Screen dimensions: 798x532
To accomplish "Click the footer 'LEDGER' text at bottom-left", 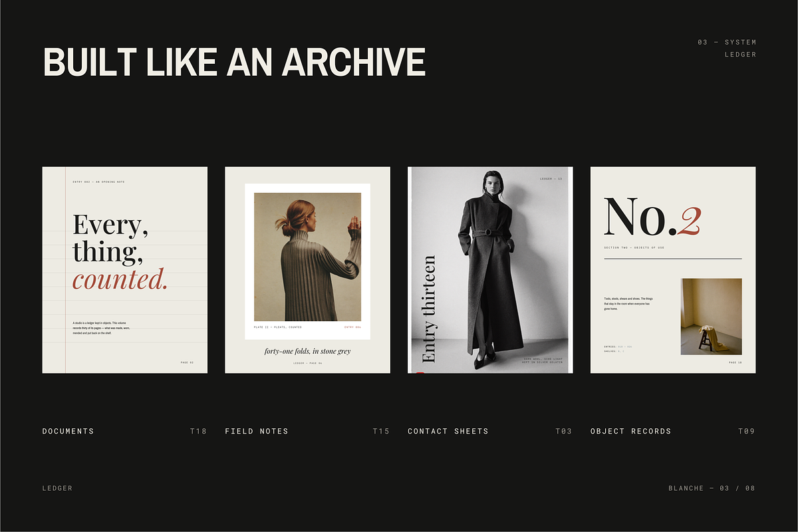I will [57, 488].
